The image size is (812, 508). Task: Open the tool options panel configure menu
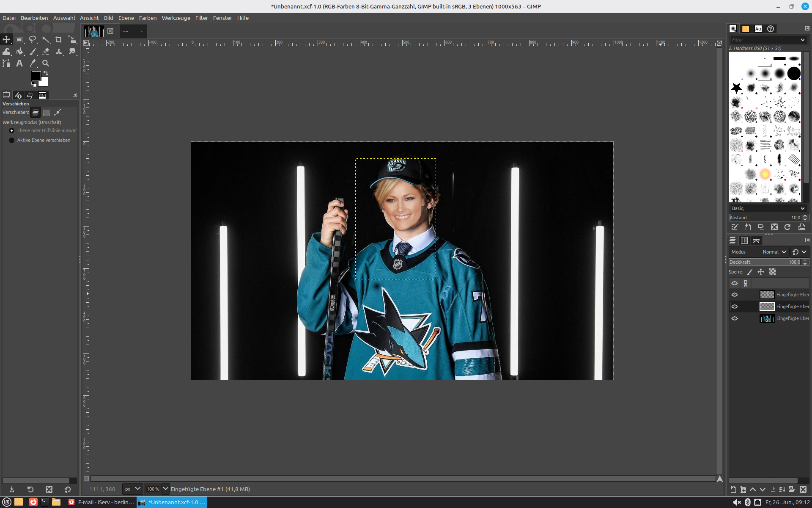click(75, 95)
